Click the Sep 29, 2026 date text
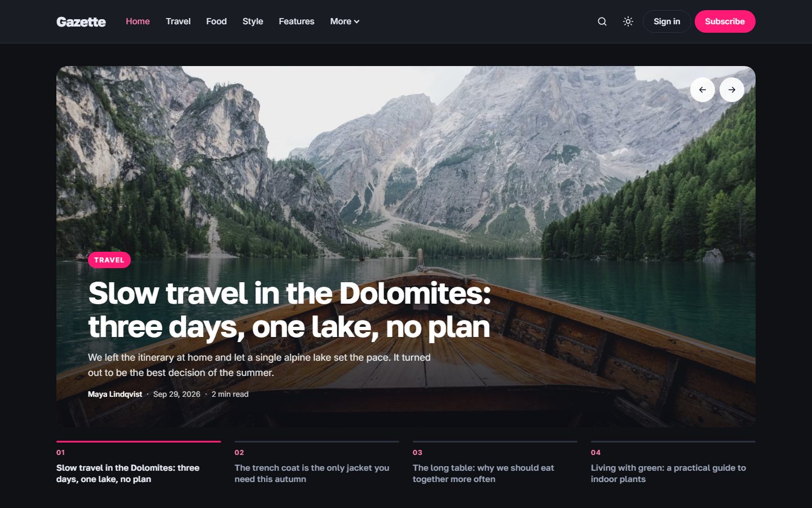Screen dimensions: 812x508 pyautogui.click(x=176, y=394)
